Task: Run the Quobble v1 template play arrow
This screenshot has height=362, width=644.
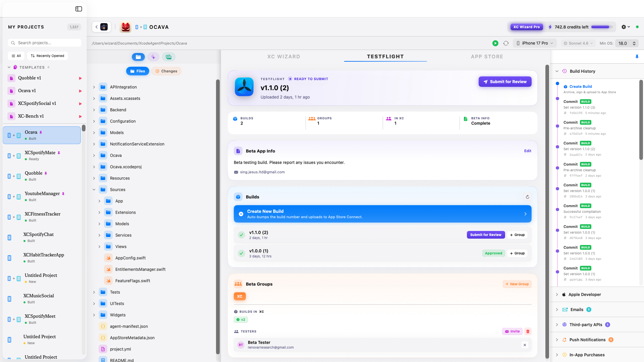Action: (80, 78)
